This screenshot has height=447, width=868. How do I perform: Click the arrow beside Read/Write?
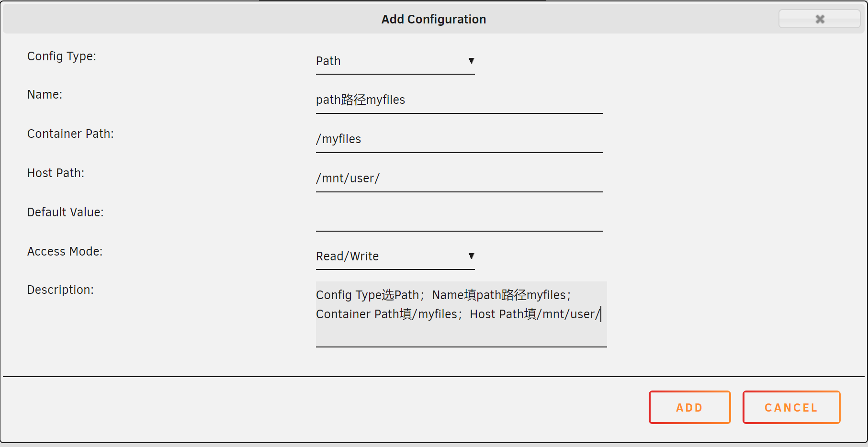pos(471,256)
